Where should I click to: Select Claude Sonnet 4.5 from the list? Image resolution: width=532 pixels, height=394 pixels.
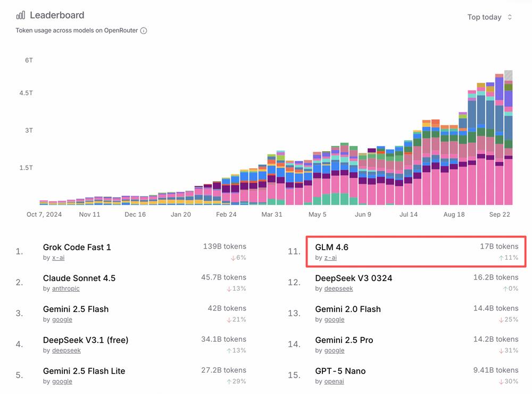(x=79, y=278)
